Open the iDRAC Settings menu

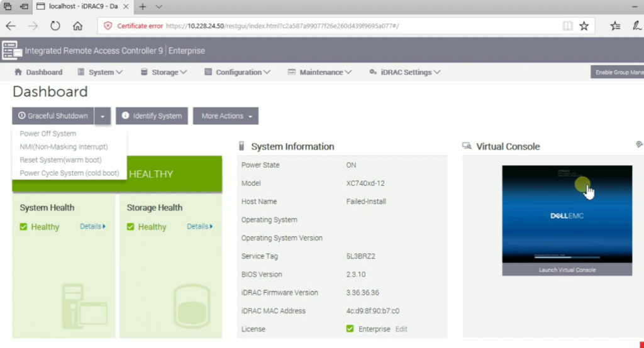coord(405,72)
